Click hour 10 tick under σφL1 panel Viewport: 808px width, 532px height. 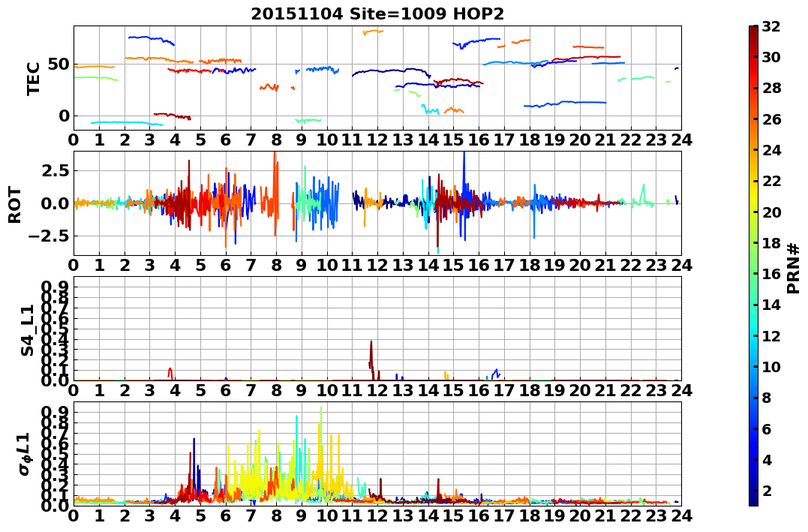click(326, 515)
